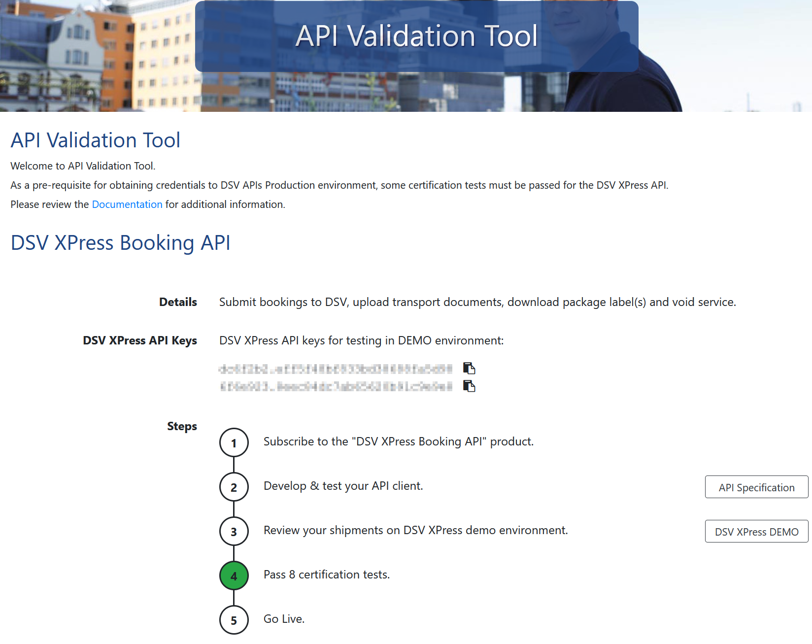Copy the second DSV XPress API key

(469, 386)
